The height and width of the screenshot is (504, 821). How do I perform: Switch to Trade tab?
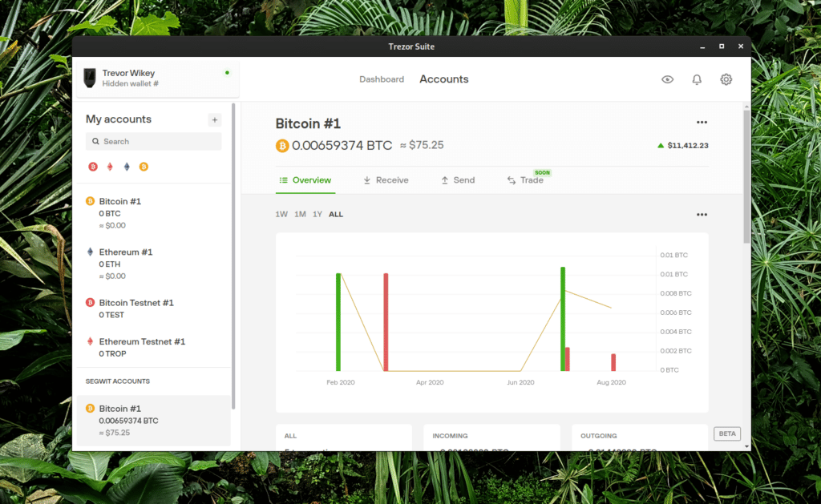click(525, 180)
